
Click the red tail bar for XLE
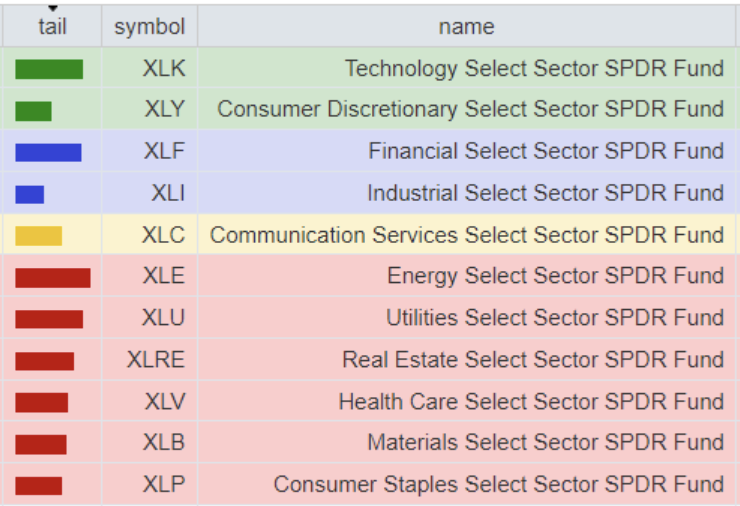pos(53,277)
